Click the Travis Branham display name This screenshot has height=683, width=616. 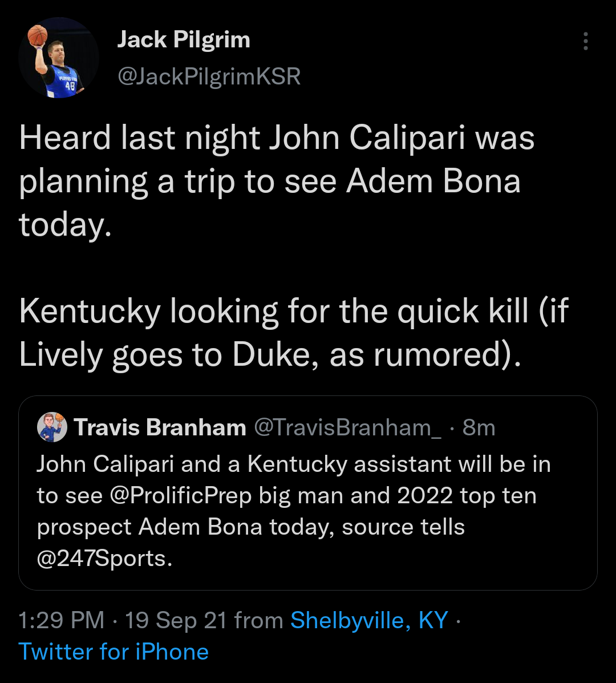[x=160, y=427]
